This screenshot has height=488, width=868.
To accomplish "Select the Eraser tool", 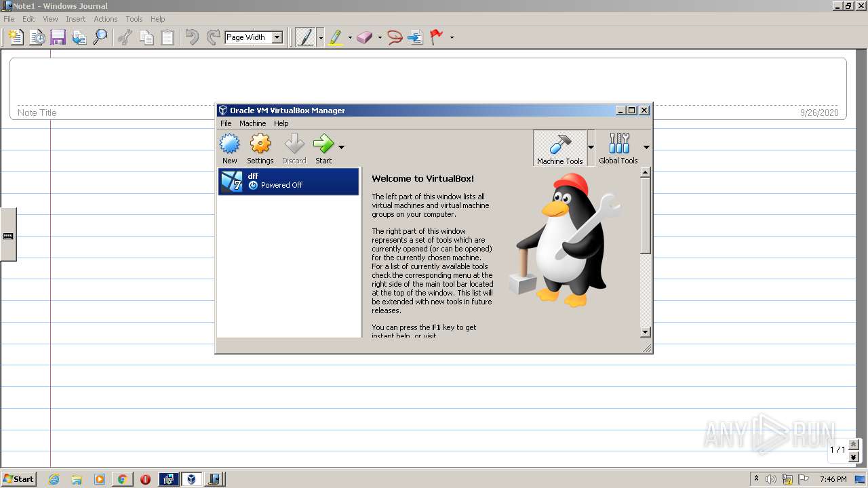I will pyautogui.click(x=365, y=37).
